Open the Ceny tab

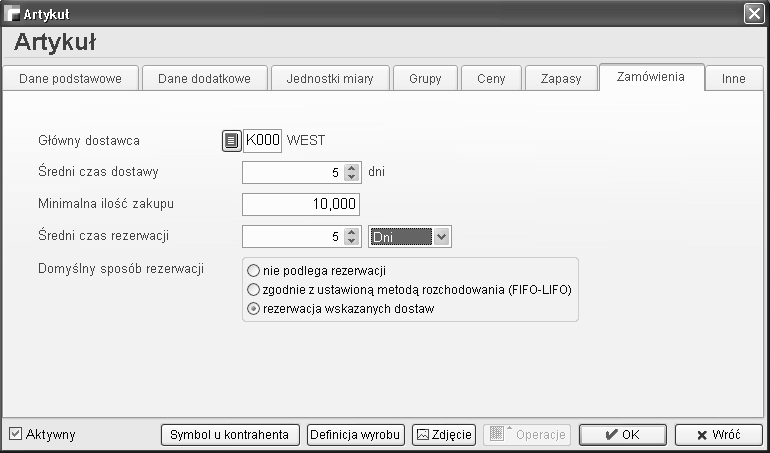[x=491, y=79]
